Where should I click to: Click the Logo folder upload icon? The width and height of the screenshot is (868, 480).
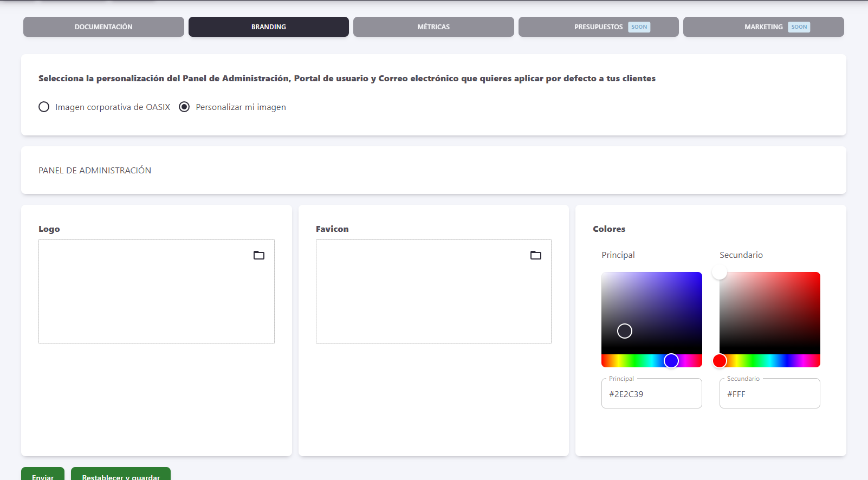pos(259,255)
